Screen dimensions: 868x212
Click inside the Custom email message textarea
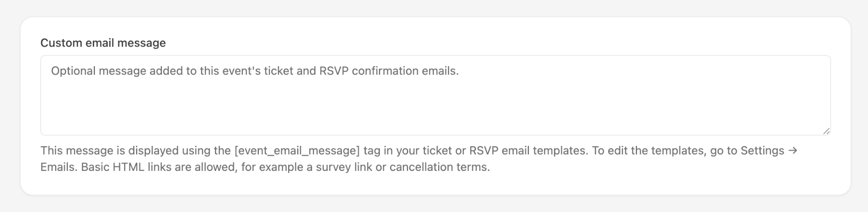tap(435, 95)
